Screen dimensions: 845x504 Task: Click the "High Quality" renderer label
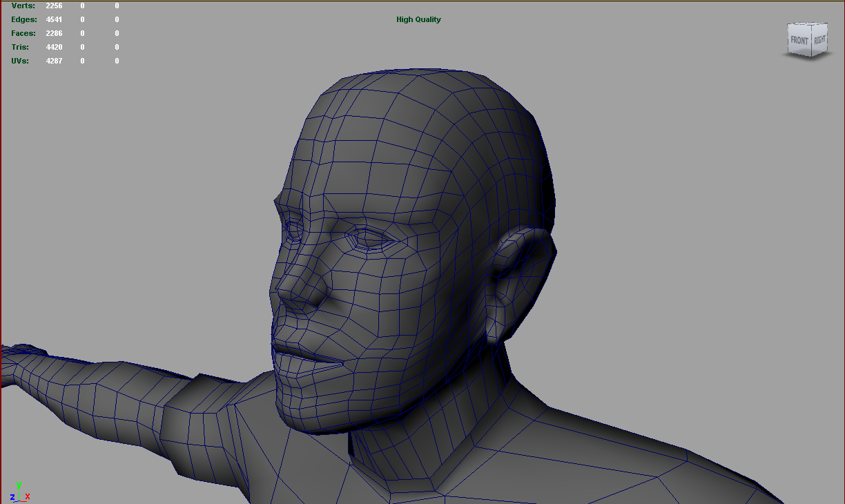(x=418, y=19)
